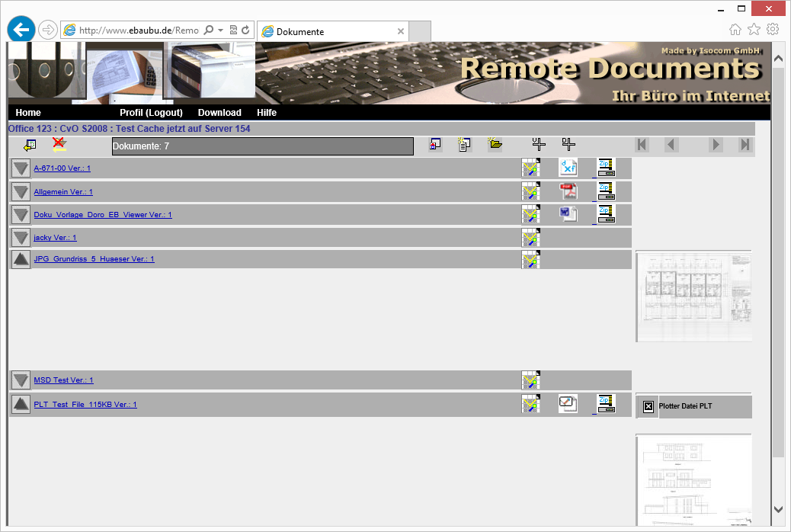The image size is (791, 532).
Task: Click the address bar search magnifier icon
Action: pyautogui.click(x=208, y=30)
